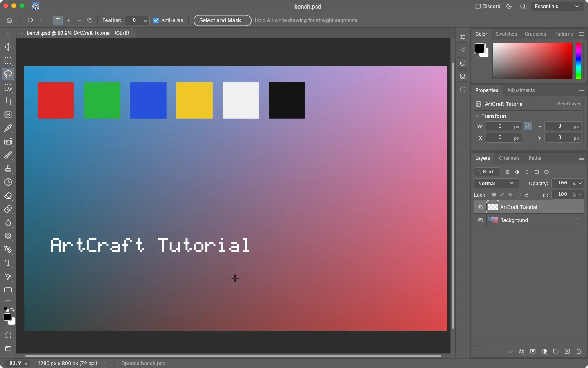Switch to the Paths tab
This screenshot has width=588, height=368.
535,158
